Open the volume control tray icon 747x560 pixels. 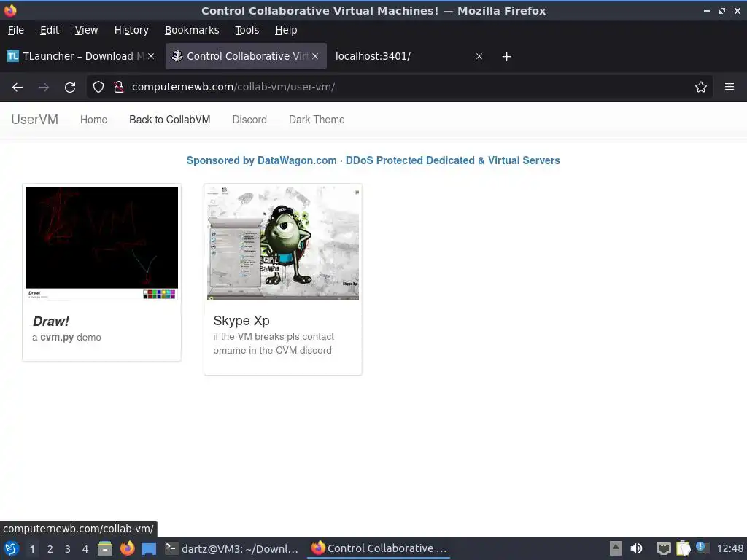tap(636, 548)
